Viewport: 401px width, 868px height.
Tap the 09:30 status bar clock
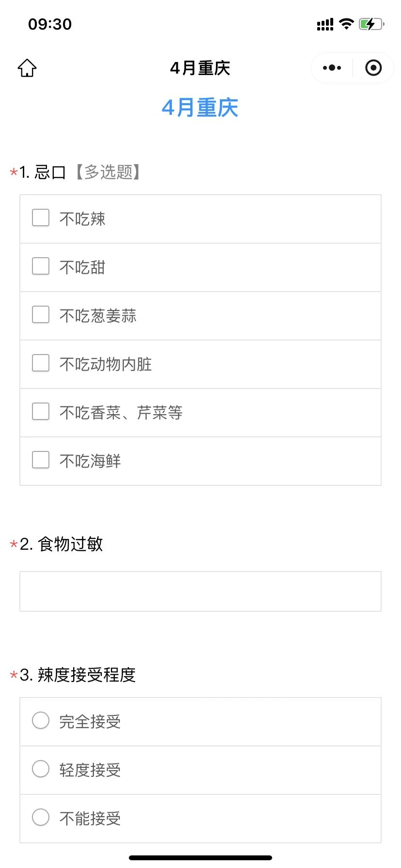[50, 24]
